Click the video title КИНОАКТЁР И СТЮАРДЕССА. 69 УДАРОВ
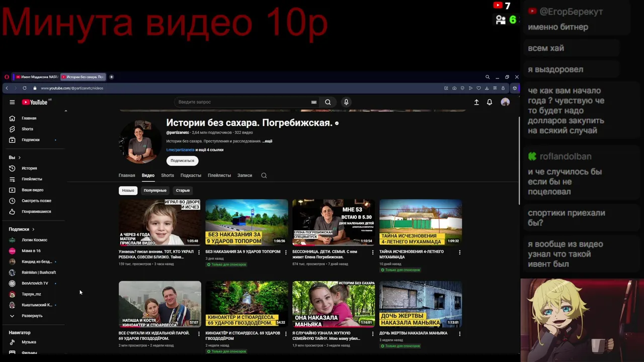The width and height of the screenshot is (644, 362). tap(243, 335)
